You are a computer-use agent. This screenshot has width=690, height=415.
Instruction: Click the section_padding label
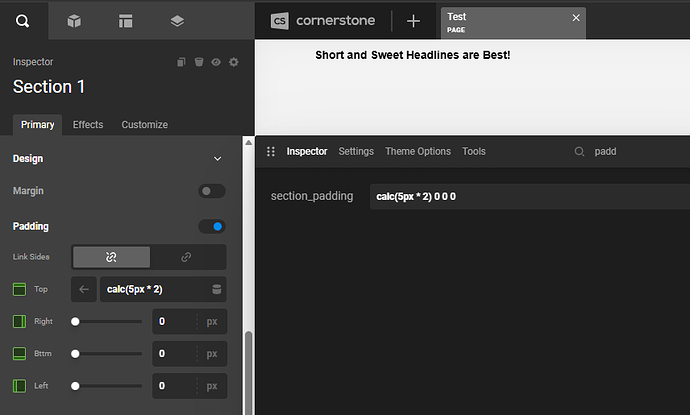(312, 196)
